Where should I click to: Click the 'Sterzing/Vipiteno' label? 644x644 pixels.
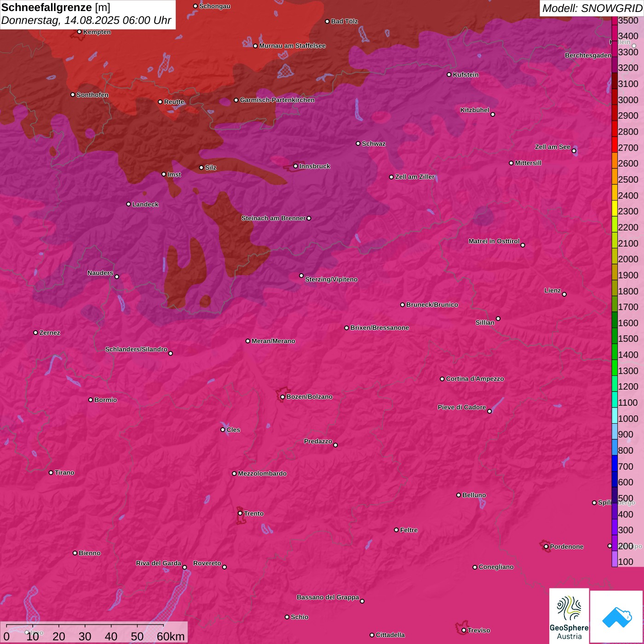coord(331,279)
